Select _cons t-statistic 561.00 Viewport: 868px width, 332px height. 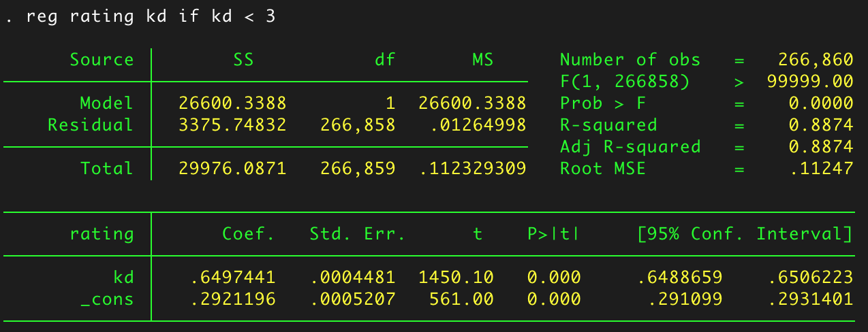[x=461, y=299]
